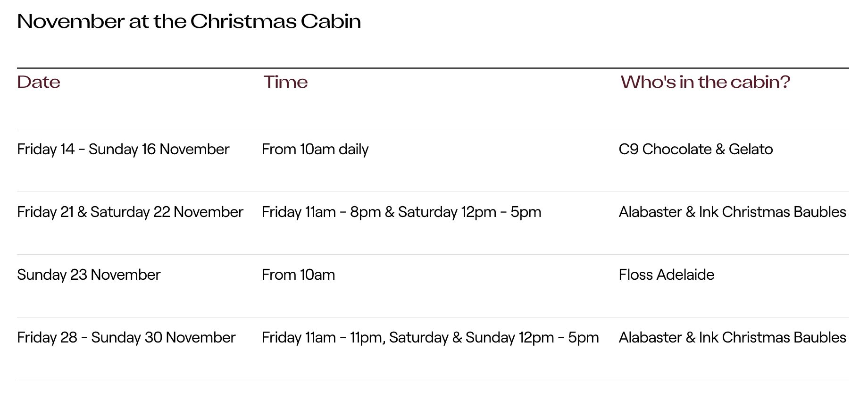868x401 pixels.
Task: Click the "Saturday 12pm - 5pm" time text
Action: point(469,212)
